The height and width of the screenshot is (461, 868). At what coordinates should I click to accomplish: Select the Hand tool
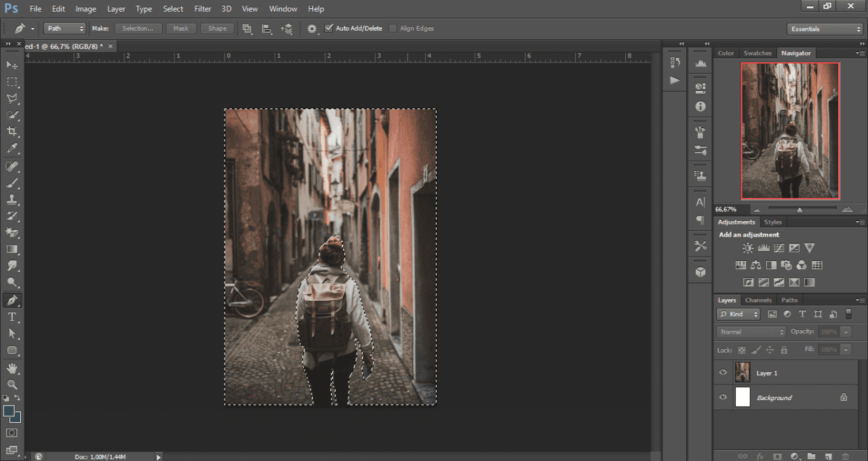[12, 368]
